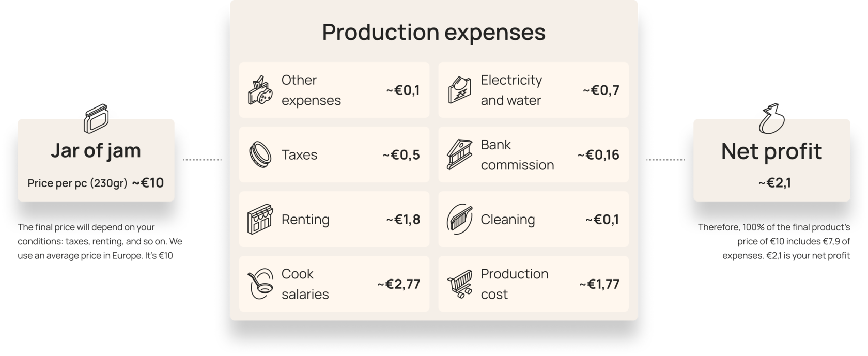The width and height of the screenshot is (868, 356).
Task: Click the Other expenses tools icon
Action: 260,90
